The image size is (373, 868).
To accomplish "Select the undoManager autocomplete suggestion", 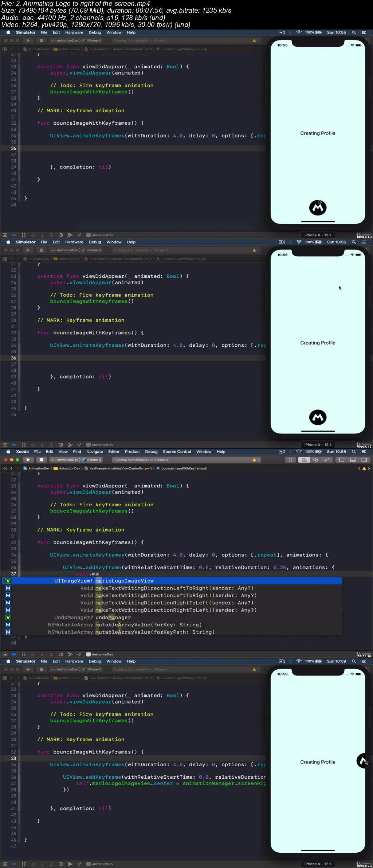I will (172, 617).
